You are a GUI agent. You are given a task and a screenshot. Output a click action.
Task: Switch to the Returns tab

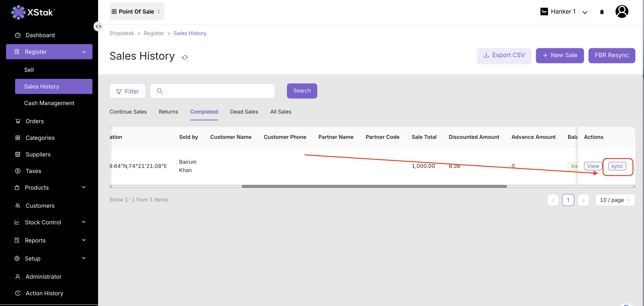tap(168, 112)
